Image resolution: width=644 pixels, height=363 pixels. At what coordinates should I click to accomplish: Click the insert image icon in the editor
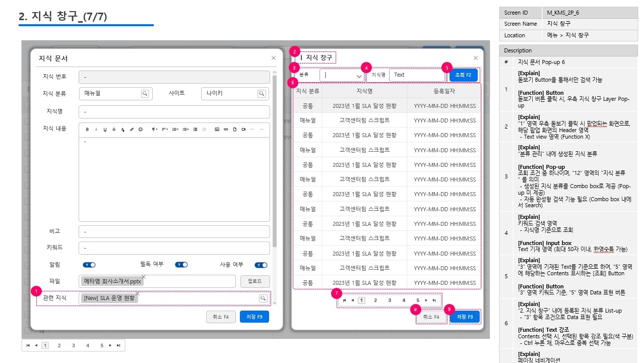coord(217,130)
